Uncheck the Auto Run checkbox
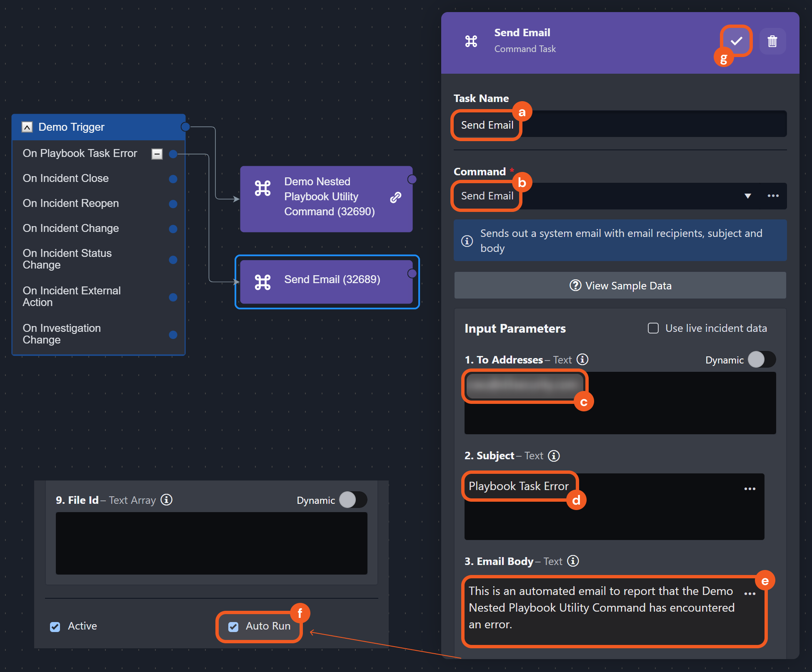 point(233,627)
